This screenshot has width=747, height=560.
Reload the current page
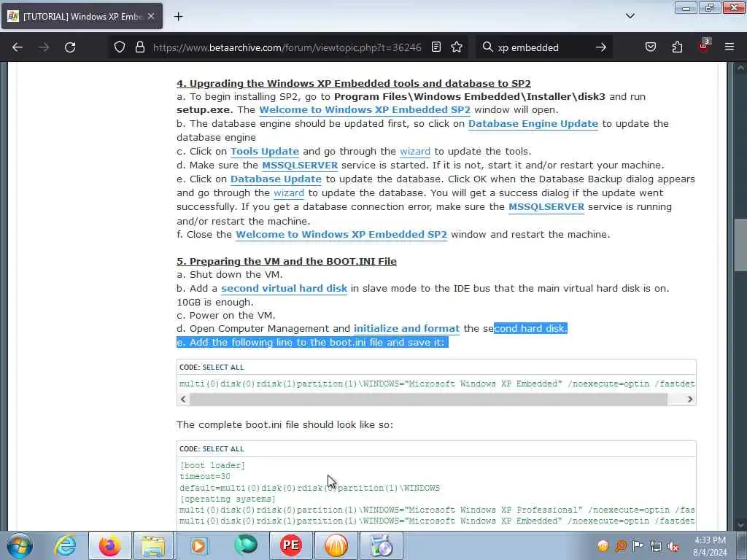70,47
